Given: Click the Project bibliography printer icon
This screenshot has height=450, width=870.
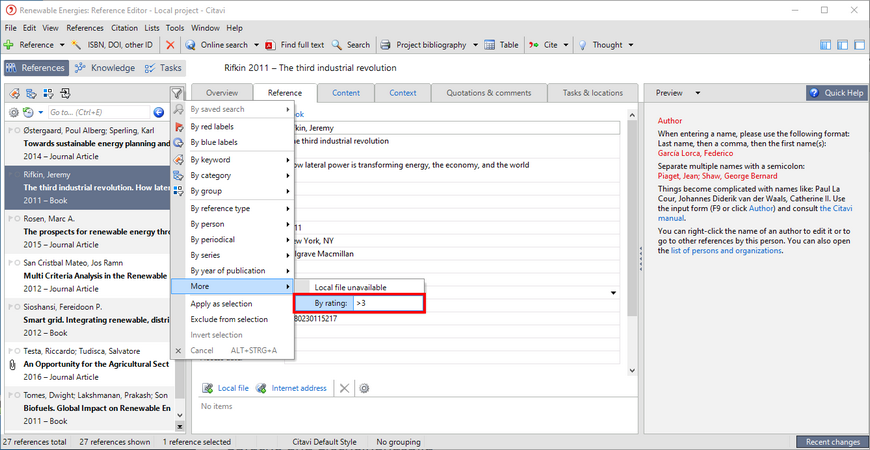Looking at the screenshot, I should 386,45.
